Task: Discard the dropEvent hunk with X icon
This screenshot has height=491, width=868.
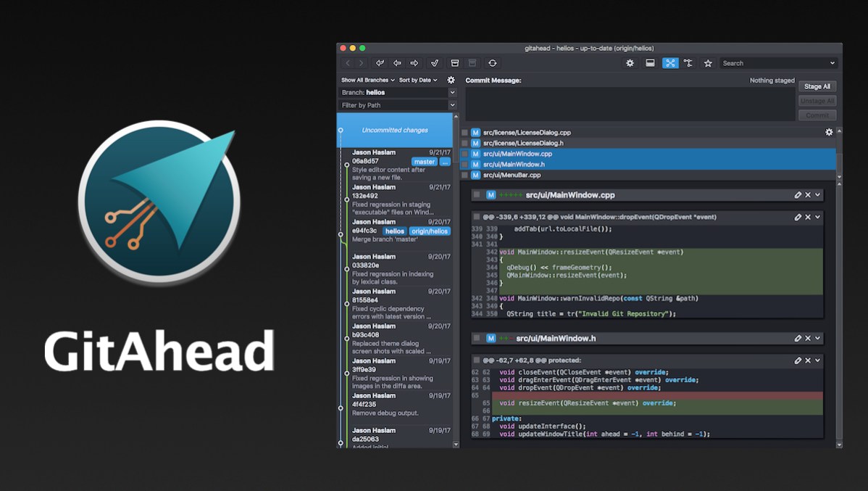Action: 808,218
